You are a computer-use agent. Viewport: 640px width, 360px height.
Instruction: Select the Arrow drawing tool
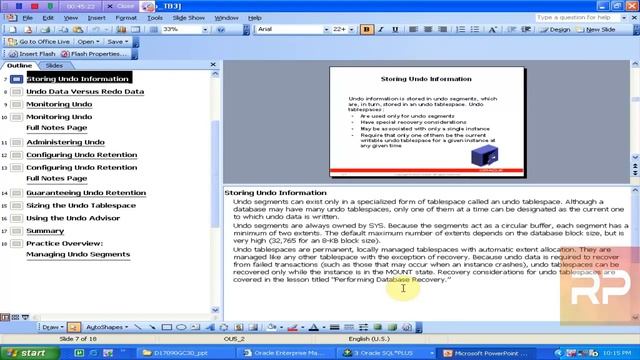click(152, 327)
